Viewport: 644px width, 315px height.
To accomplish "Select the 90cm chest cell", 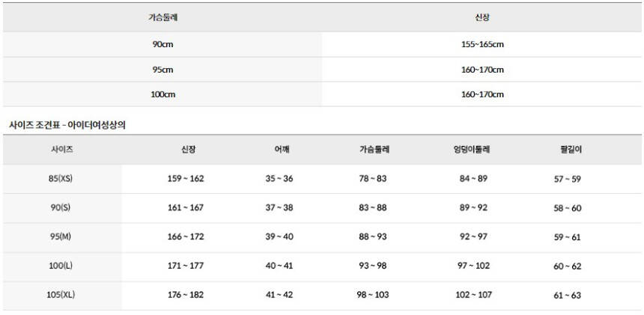I will 162,44.
